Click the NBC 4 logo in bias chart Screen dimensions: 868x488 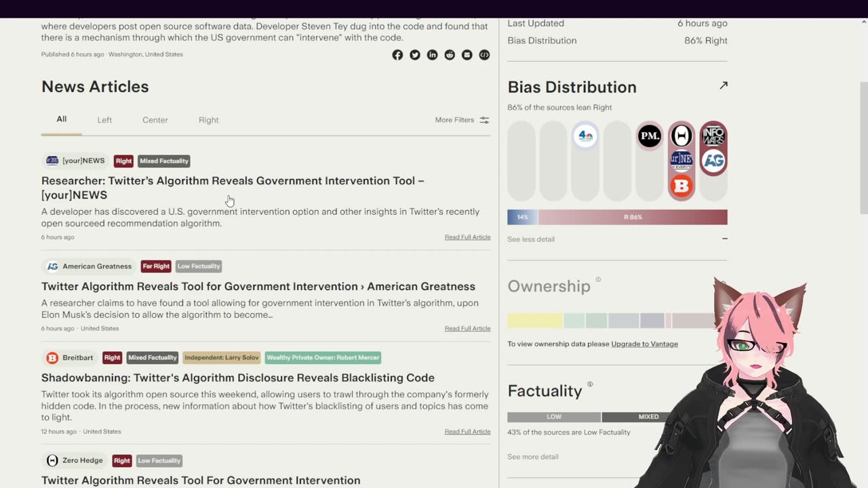(x=585, y=136)
